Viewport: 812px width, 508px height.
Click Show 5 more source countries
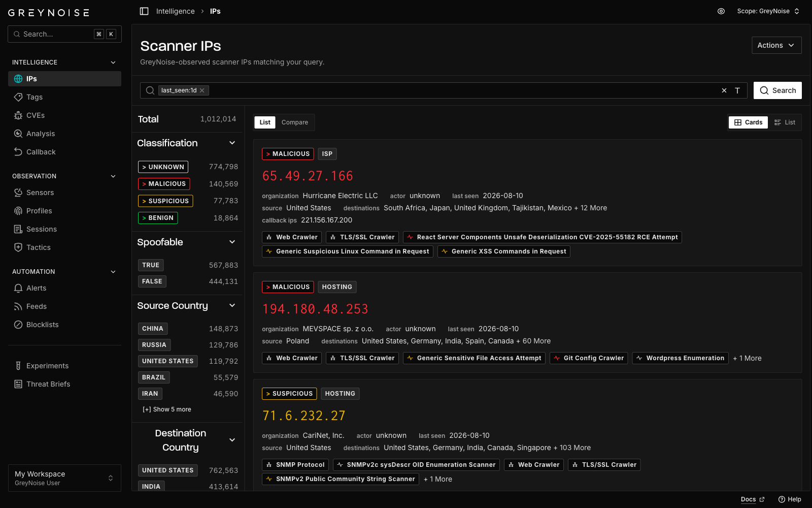[x=167, y=409]
